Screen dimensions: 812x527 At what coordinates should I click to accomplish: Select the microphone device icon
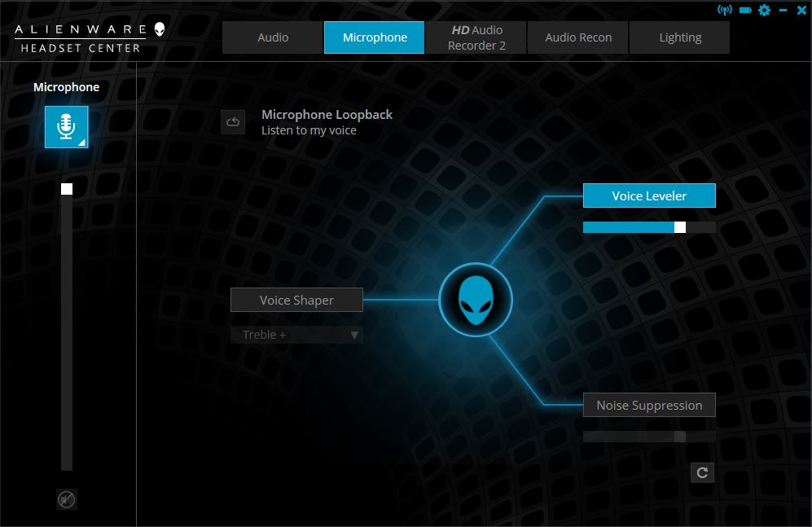coord(66,127)
